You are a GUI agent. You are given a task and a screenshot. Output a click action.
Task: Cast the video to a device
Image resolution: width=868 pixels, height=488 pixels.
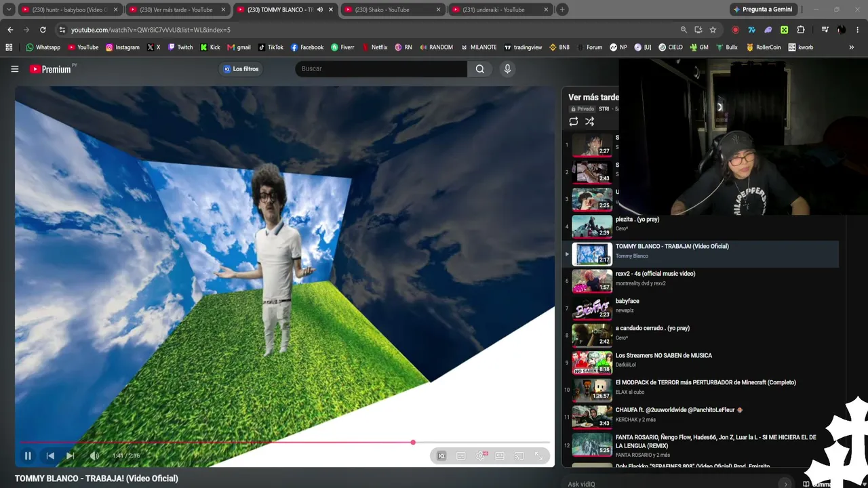[519, 456]
